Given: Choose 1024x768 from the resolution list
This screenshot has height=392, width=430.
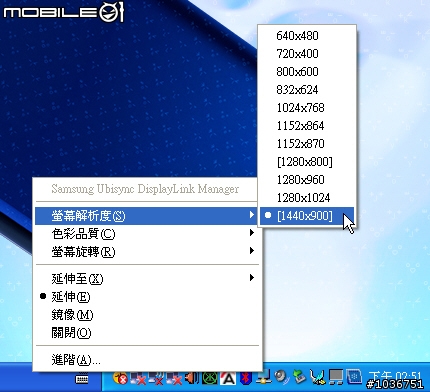Looking at the screenshot, I should pyautogui.click(x=307, y=108).
